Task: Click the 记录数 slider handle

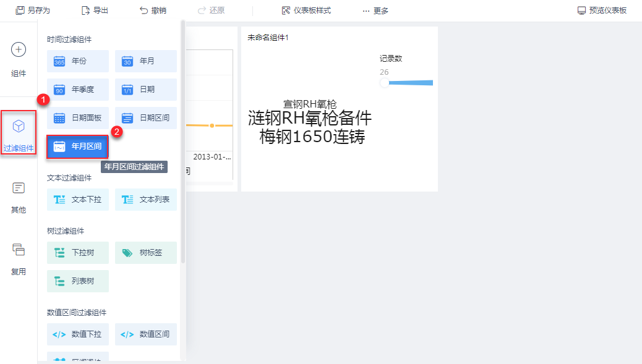Action: [x=384, y=83]
